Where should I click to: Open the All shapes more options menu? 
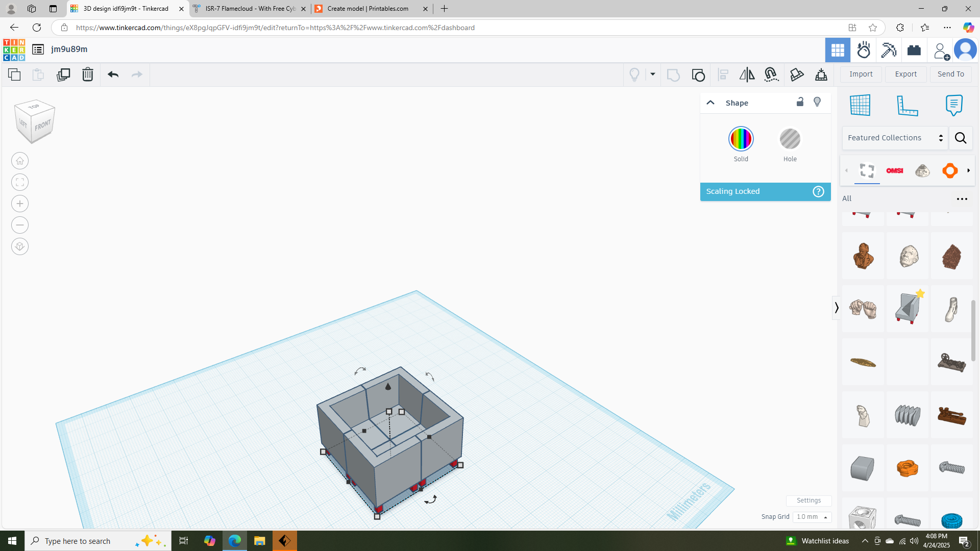962,199
